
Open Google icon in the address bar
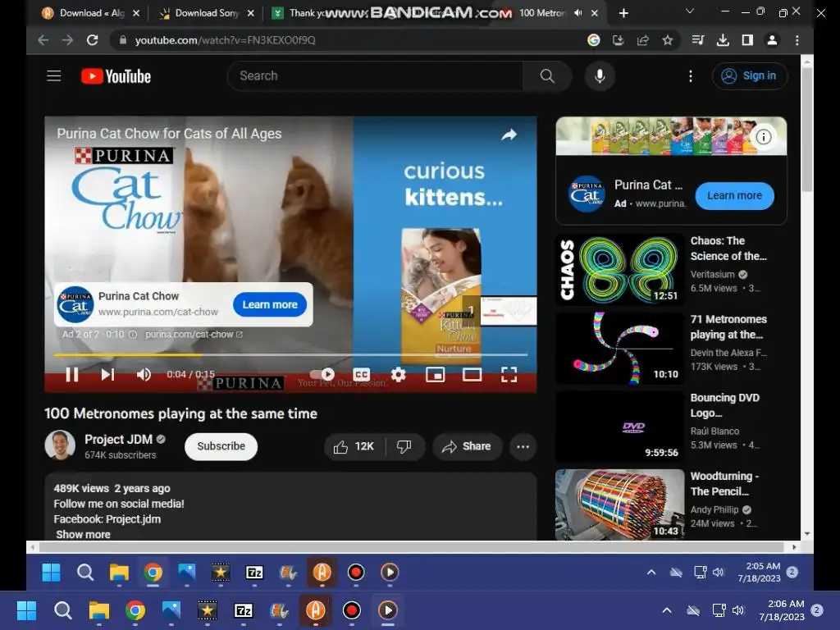[x=594, y=40]
